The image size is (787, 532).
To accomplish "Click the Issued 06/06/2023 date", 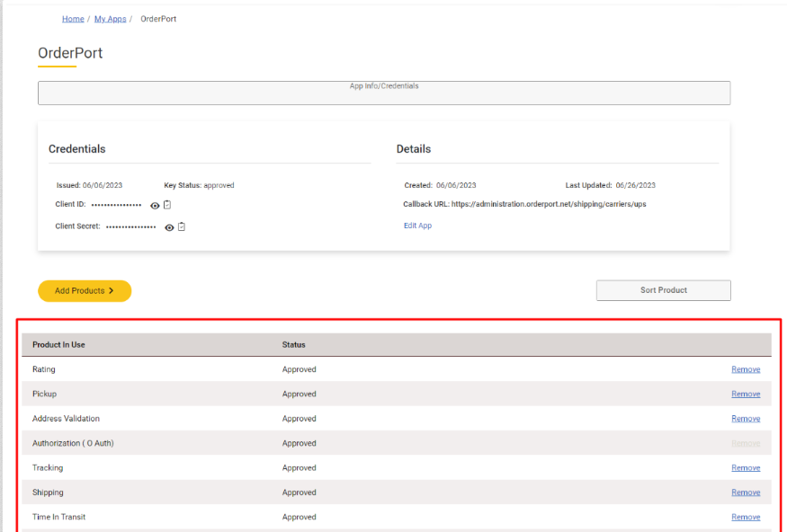I will pos(103,185).
